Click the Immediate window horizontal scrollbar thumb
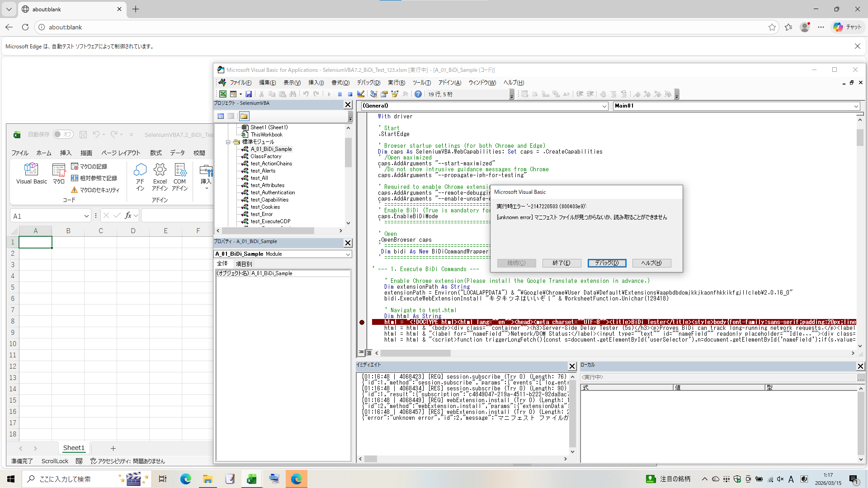The width and height of the screenshot is (868, 488). coord(371,459)
